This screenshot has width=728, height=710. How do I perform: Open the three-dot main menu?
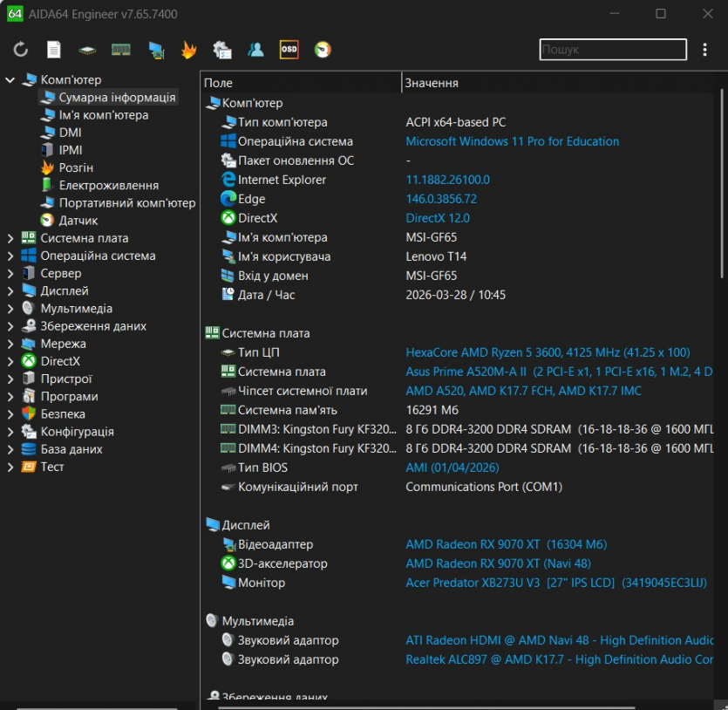pyautogui.click(x=705, y=50)
